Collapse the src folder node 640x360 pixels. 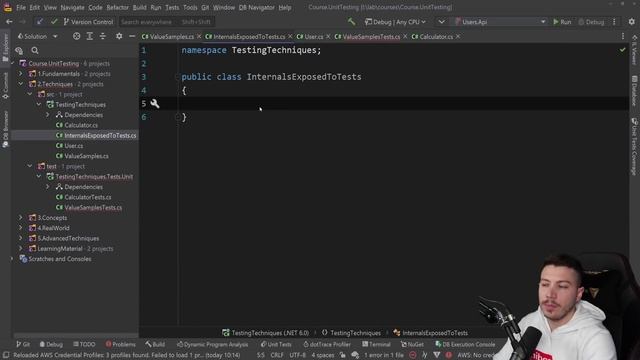click(30, 94)
